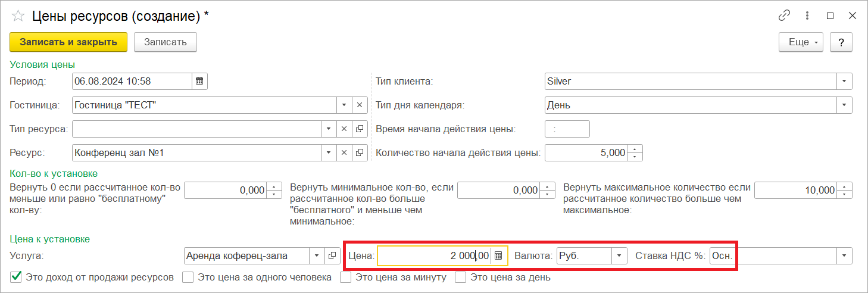The width and height of the screenshot is (868, 293).
Task: Open the Конференц зал №1 resource form
Action: (x=359, y=153)
